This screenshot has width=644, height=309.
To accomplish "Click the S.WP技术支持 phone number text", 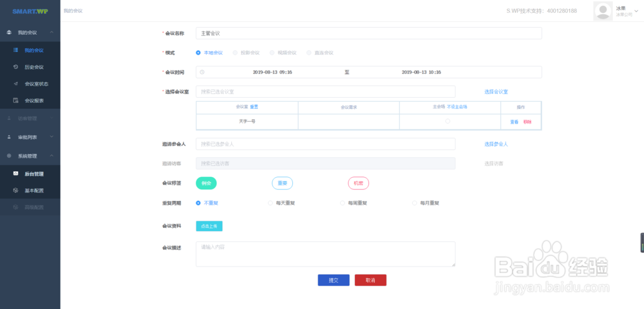I will tap(542, 11).
